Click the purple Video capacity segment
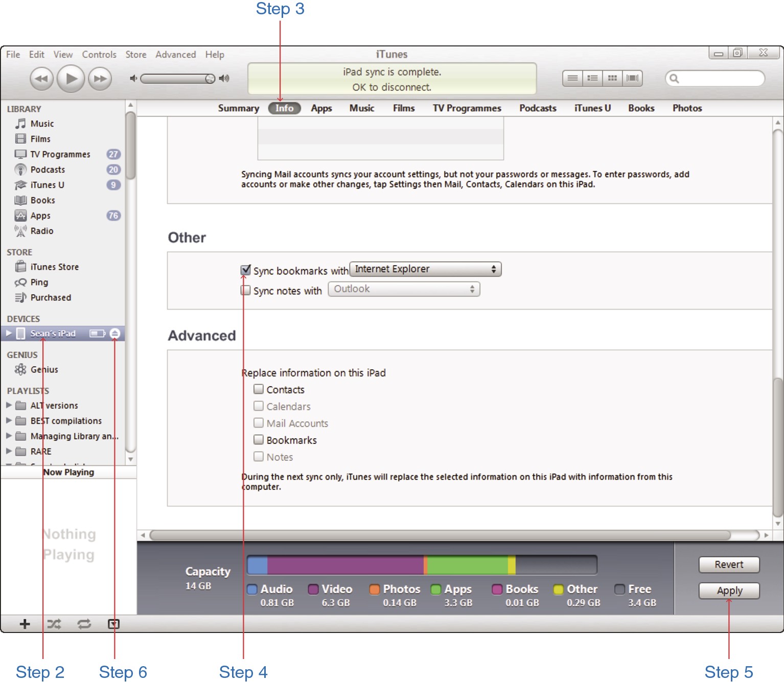Screen dimensions: 784x682 pos(345,565)
